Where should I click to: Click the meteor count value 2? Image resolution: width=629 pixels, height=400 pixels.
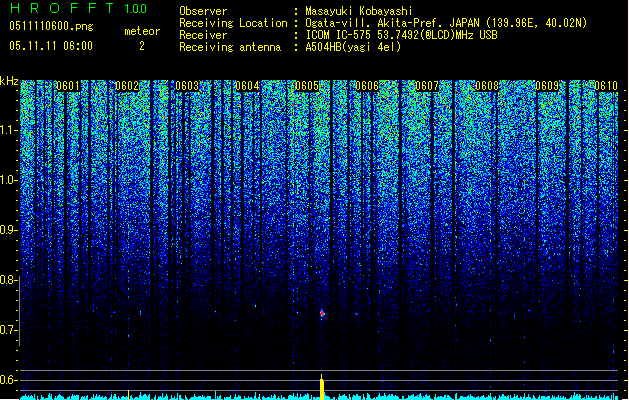pyautogui.click(x=142, y=46)
